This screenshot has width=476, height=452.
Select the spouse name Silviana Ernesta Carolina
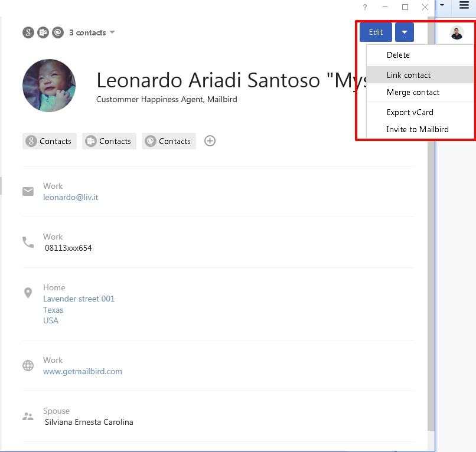point(89,422)
